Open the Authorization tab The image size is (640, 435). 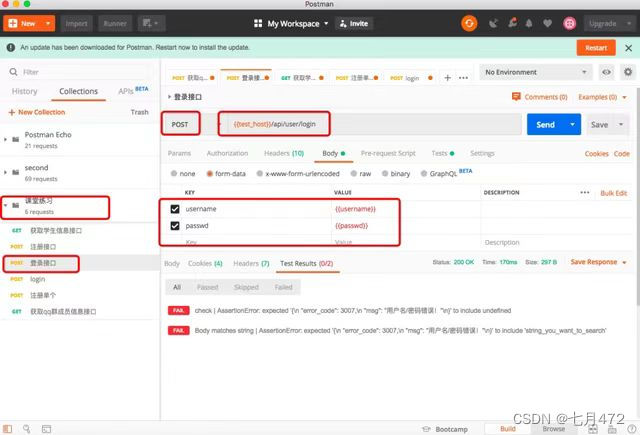pos(227,153)
